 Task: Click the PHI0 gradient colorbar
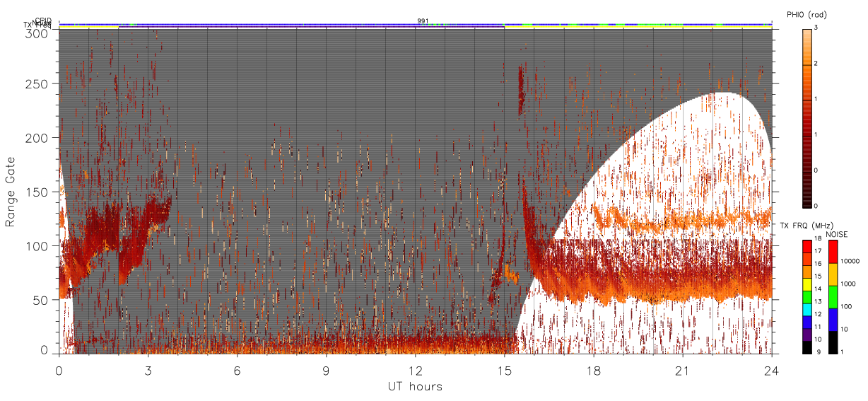[x=807, y=118]
